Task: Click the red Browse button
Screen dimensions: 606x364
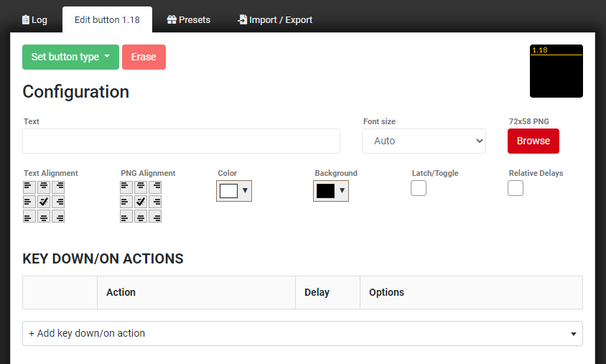Action: coord(533,141)
